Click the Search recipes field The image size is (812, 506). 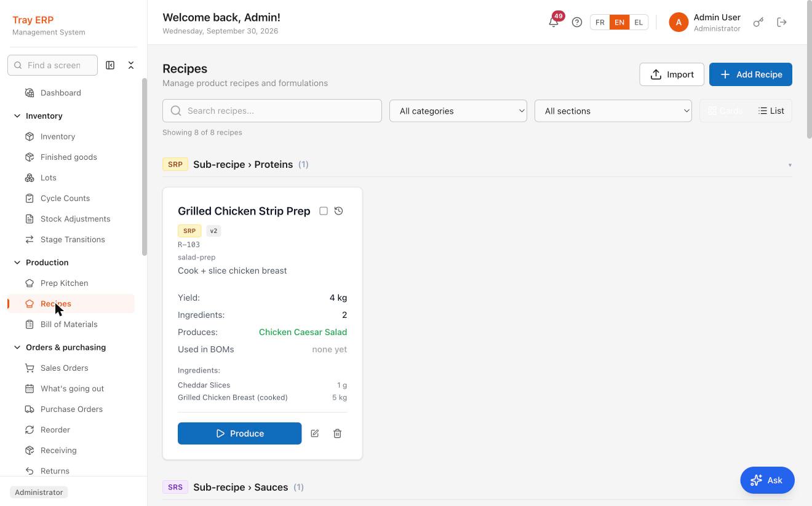pos(272,111)
